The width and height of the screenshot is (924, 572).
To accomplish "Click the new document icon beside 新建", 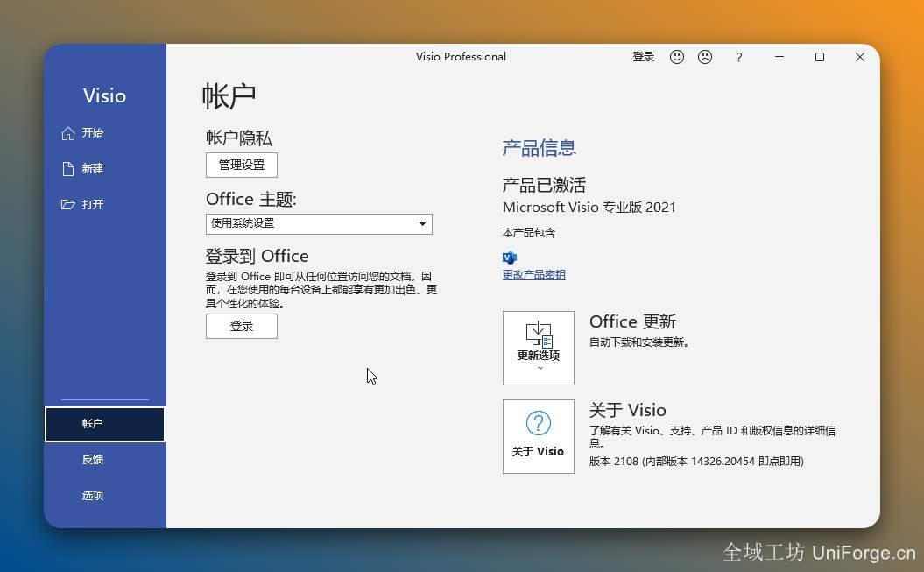I will pos(68,169).
